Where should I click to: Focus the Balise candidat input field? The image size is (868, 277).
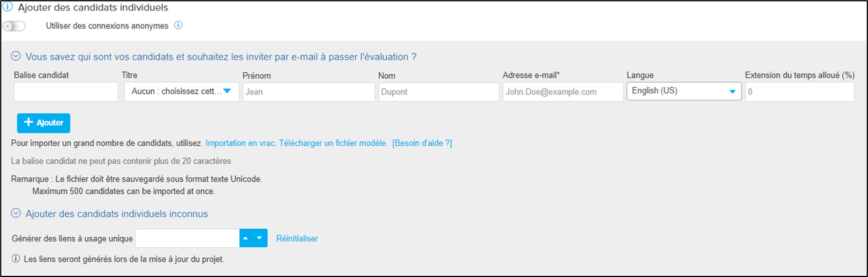click(x=66, y=92)
